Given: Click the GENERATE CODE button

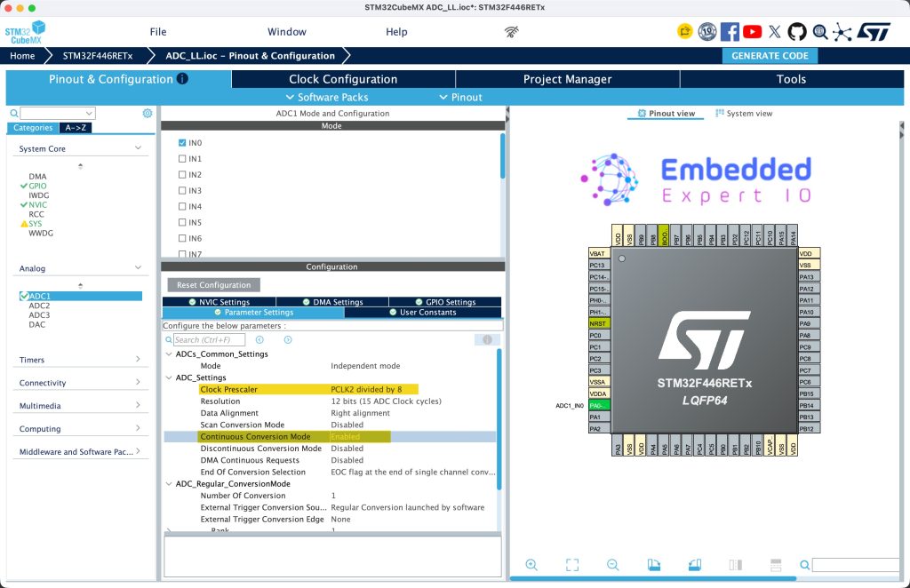Looking at the screenshot, I should pyautogui.click(x=770, y=56).
